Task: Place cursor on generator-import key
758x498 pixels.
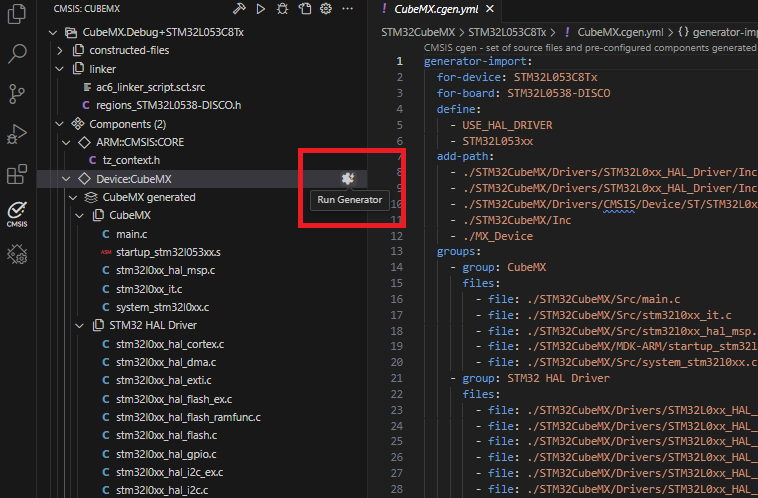Action: [x=475, y=61]
